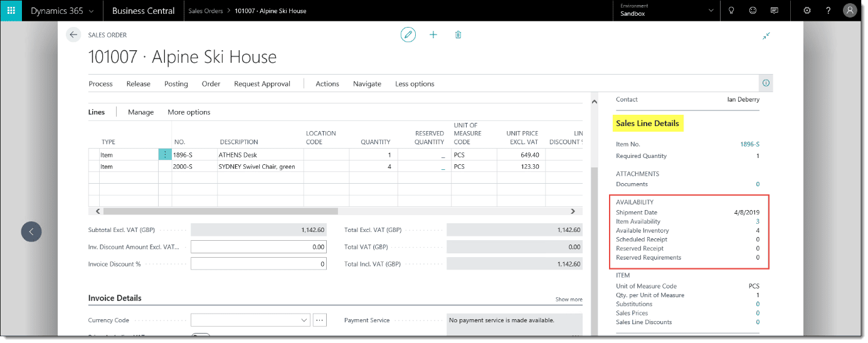Click the help question mark icon

point(828,11)
